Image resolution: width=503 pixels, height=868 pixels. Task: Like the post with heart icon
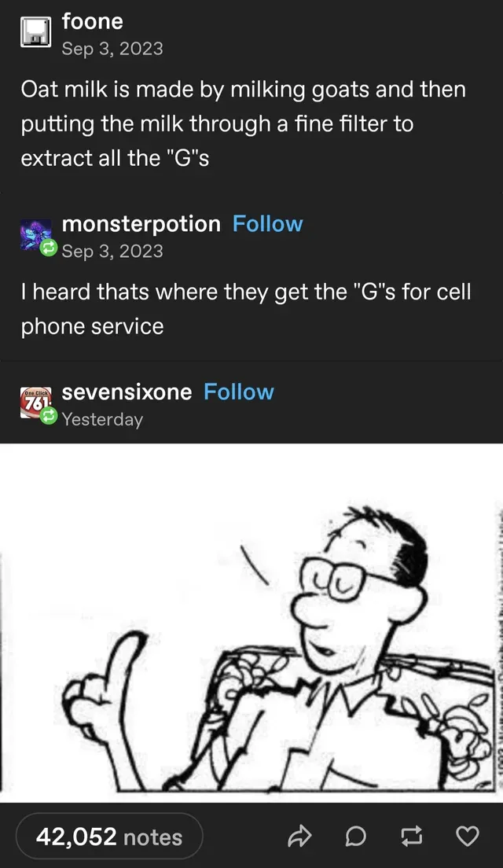[467, 837]
